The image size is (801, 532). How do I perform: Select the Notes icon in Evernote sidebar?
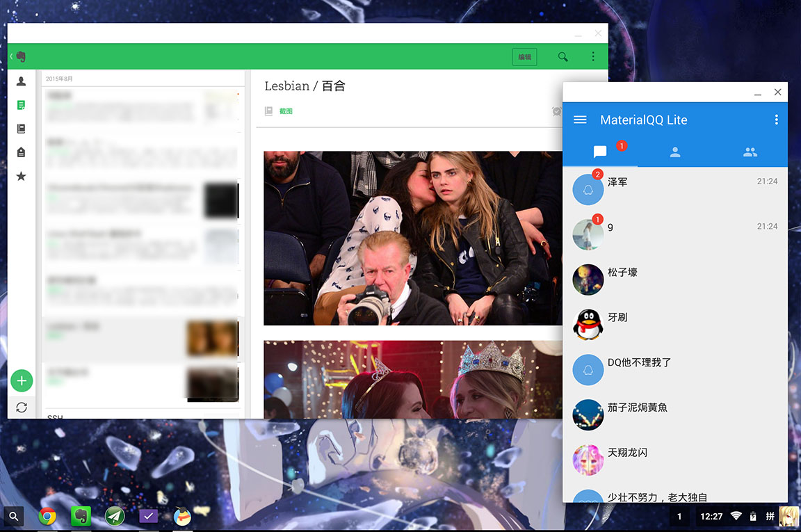point(21,105)
